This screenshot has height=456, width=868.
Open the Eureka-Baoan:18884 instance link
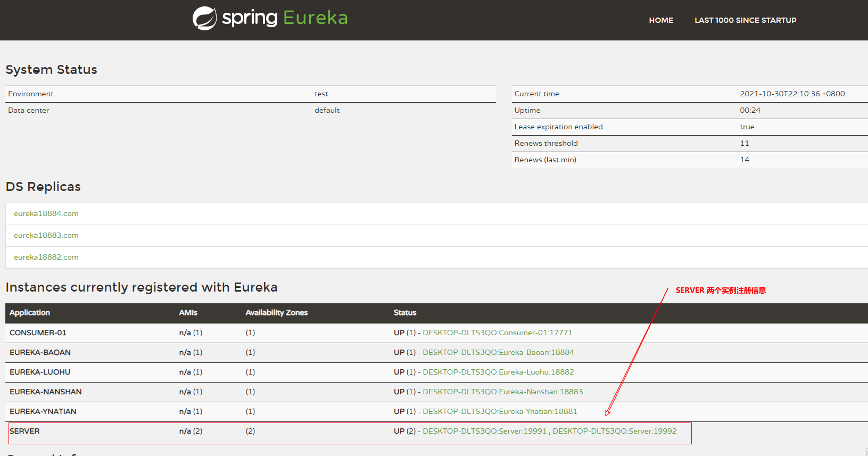click(x=498, y=352)
